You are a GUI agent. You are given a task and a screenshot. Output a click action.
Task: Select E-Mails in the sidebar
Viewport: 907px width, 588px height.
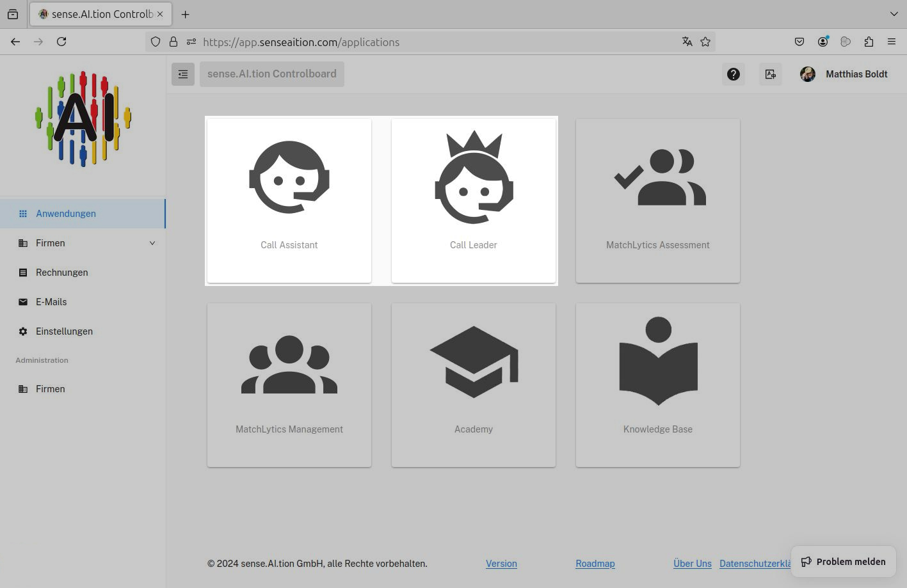tap(83, 302)
